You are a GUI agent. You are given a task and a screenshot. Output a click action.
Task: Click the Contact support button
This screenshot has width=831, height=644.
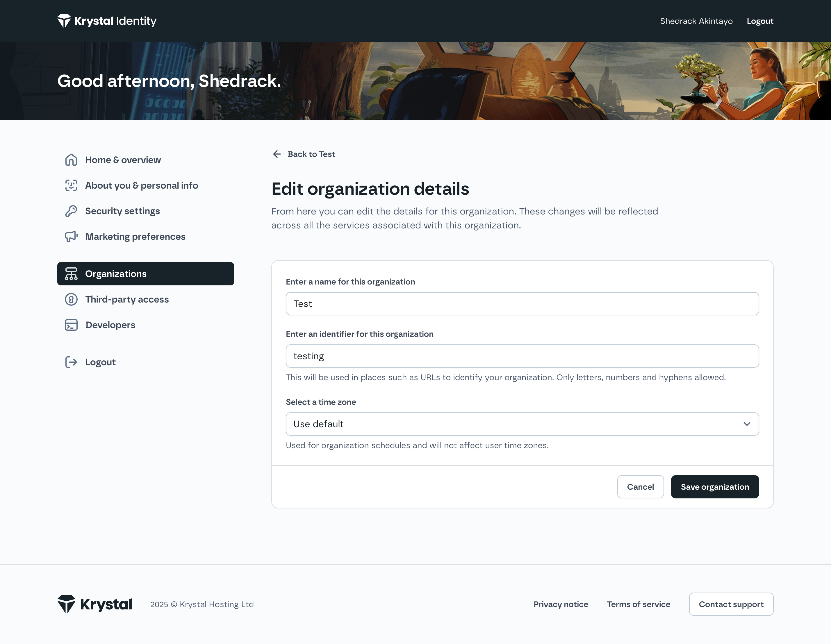(x=731, y=604)
